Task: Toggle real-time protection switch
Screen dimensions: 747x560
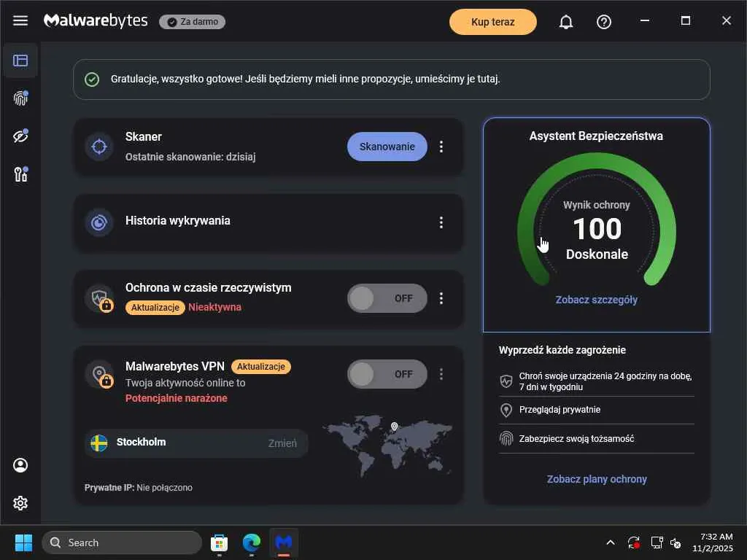Action: (x=387, y=298)
